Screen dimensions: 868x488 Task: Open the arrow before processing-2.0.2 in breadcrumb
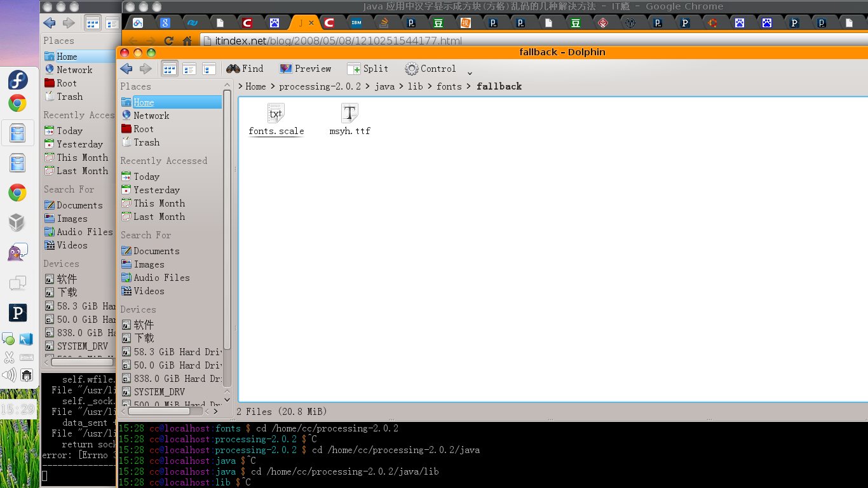[273, 86]
